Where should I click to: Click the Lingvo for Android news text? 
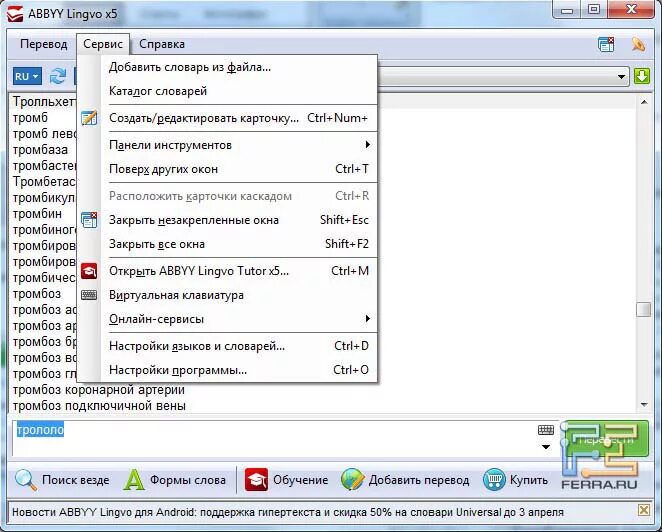click(x=288, y=512)
